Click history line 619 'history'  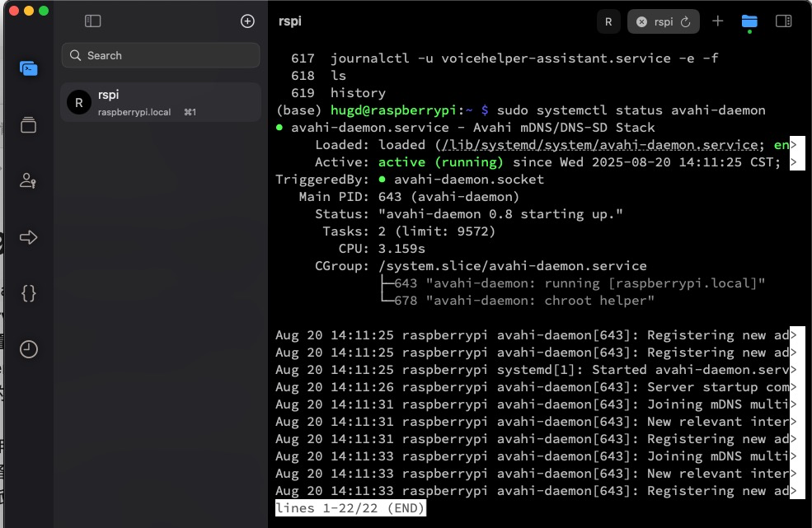pos(338,93)
